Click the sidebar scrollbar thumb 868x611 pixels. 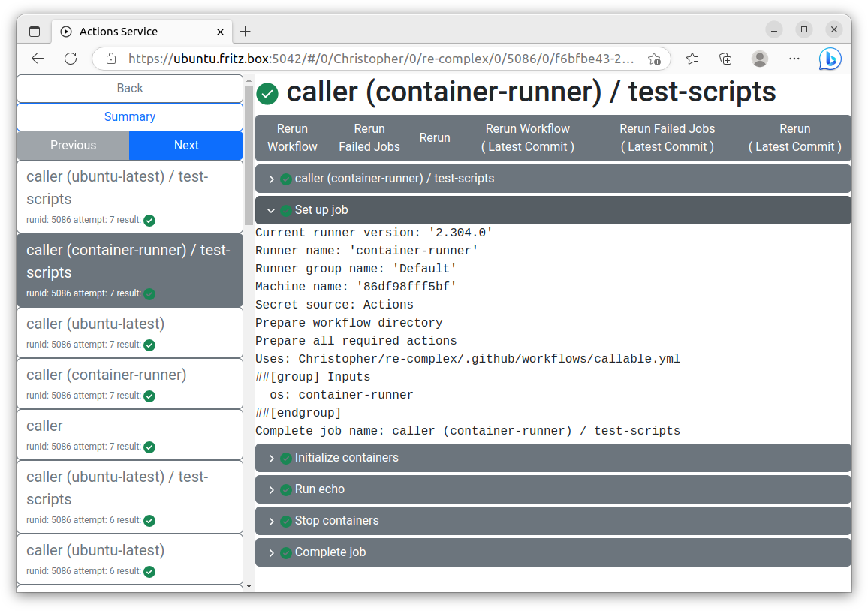tap(249, 155)
